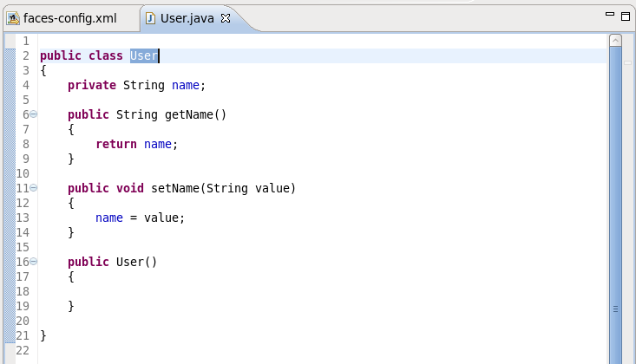Click the scrollbar up arrow
This screenshot has height=364, width=636.
(615, 41)
